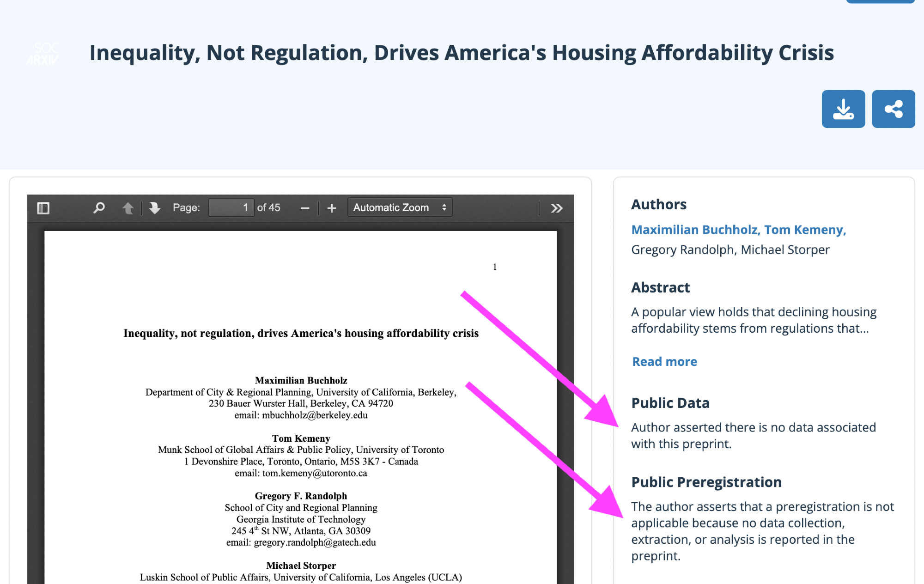This screenshot has width=924, height=584.
Task: Click the Public Data heading
Action: [x=670, y=403]
